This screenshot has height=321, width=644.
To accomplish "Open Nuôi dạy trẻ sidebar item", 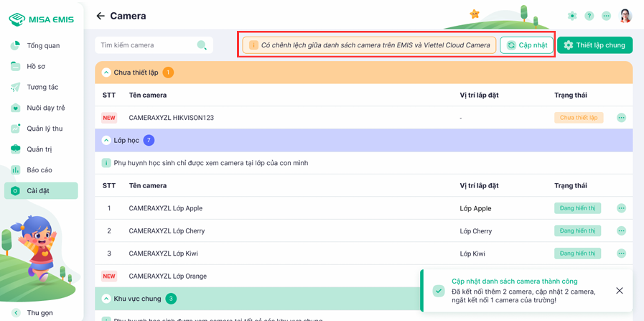I will click(x=45, y=108).
